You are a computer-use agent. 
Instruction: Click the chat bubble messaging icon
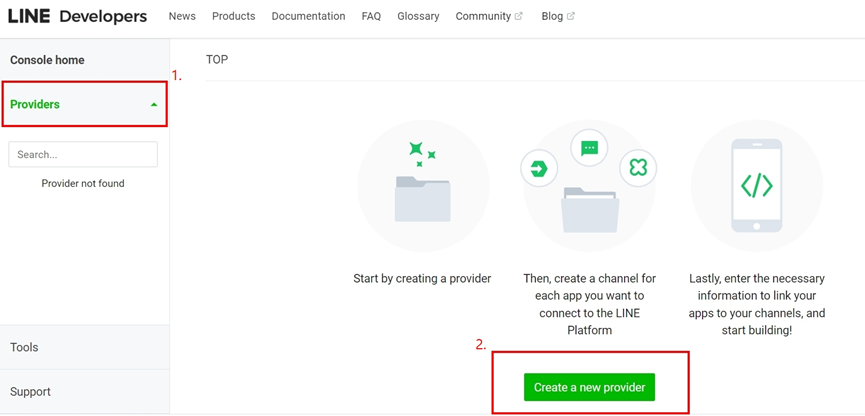coord(589,147)
